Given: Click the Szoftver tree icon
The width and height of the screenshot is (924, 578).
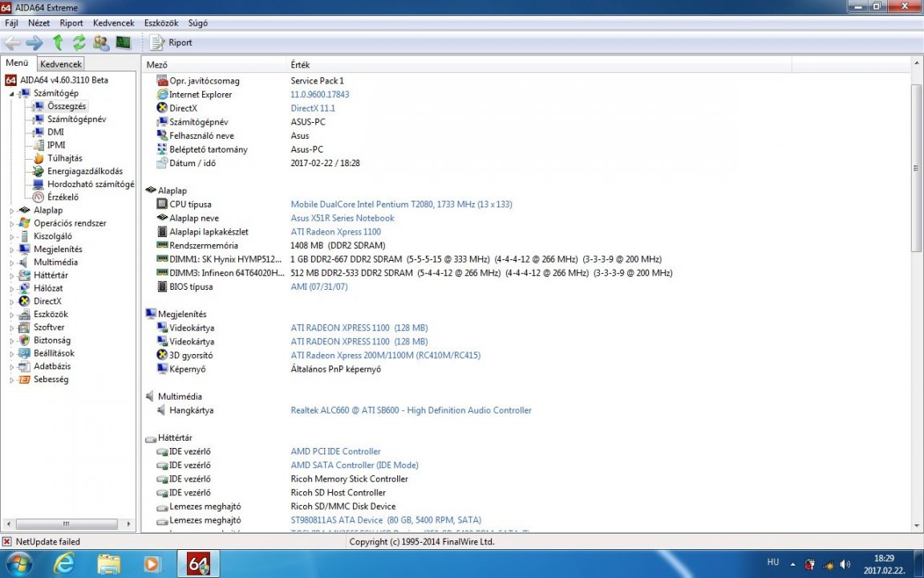Looking at the screenshot, I should click(24, 328).
